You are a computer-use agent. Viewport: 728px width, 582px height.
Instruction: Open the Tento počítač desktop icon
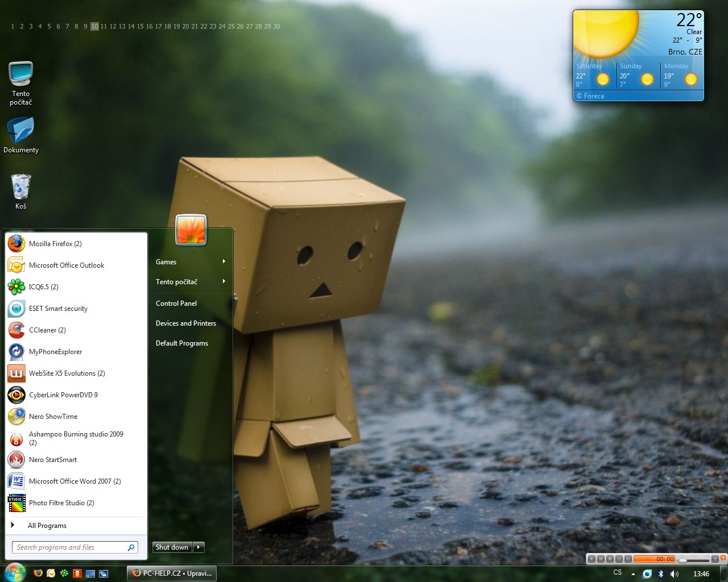[x=20, y=82]
